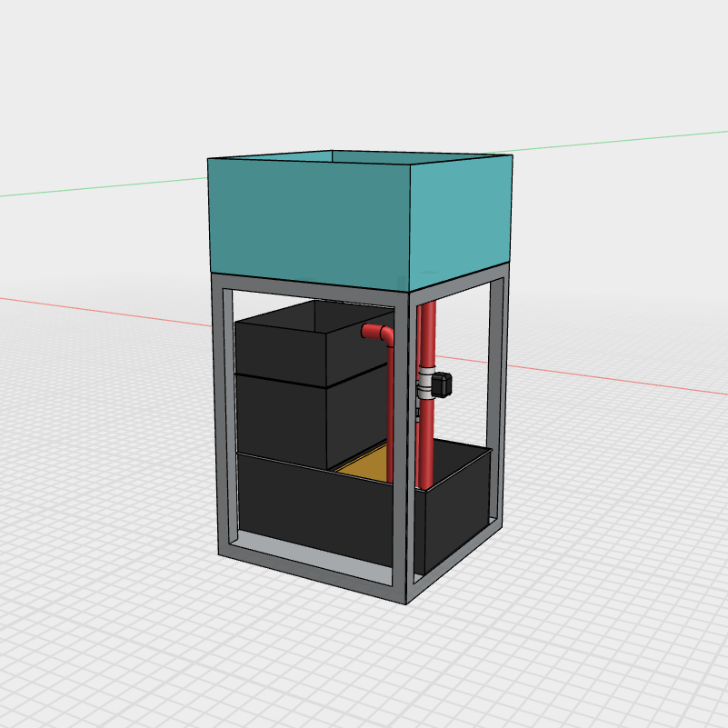Click the black device mounted on the pipe
This screenshot has height=728, width=728.
tap(441, 384)
